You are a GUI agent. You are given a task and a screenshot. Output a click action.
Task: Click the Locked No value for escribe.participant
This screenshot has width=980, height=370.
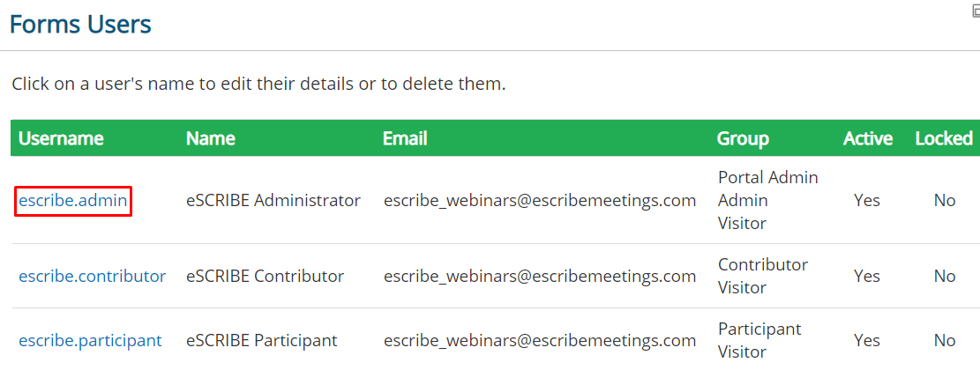tap(945, 340)
